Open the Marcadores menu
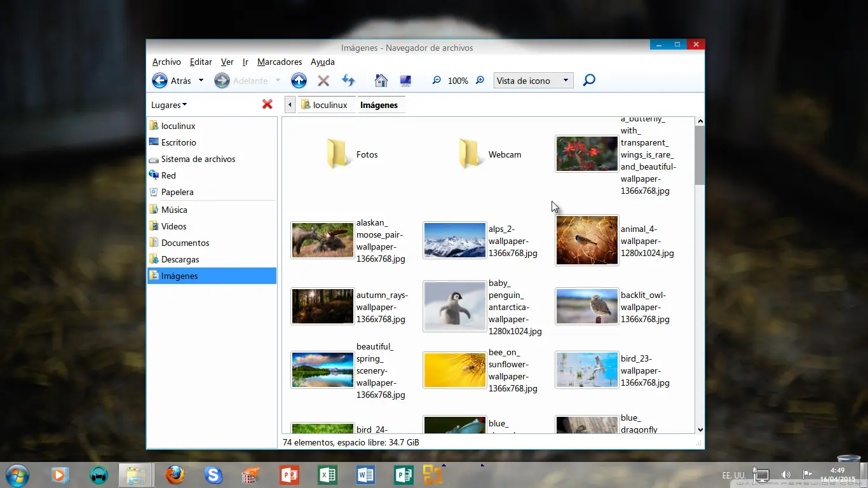The width and height of the screenshot is (868, 488). [x=280, y=62]
